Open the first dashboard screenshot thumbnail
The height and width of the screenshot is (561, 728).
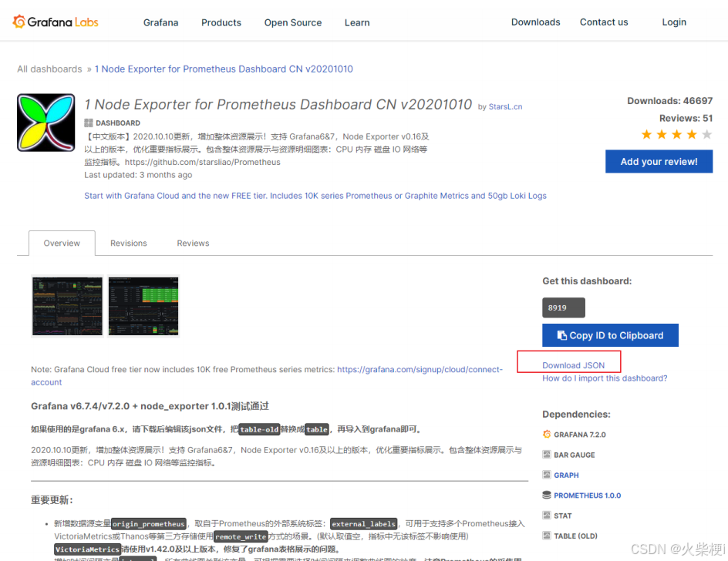click(x=67, y=306)
